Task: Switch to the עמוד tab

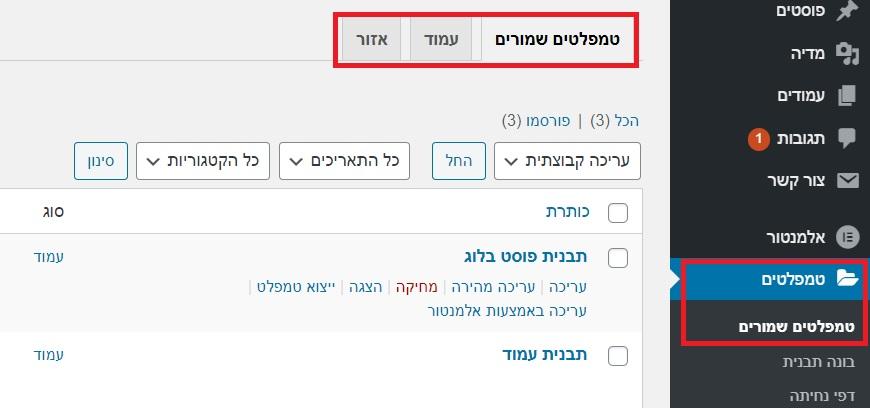Action: tap(441, 39)
